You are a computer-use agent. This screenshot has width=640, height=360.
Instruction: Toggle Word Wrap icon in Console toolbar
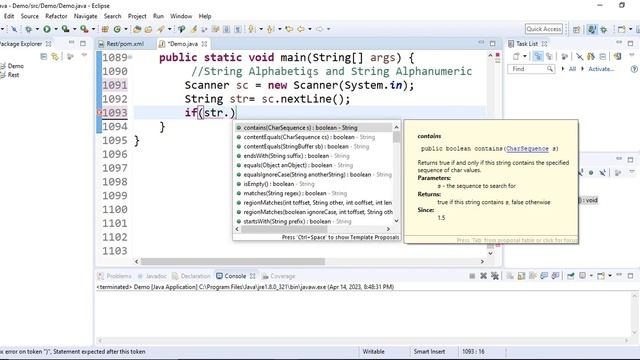(x=532, y=276)
